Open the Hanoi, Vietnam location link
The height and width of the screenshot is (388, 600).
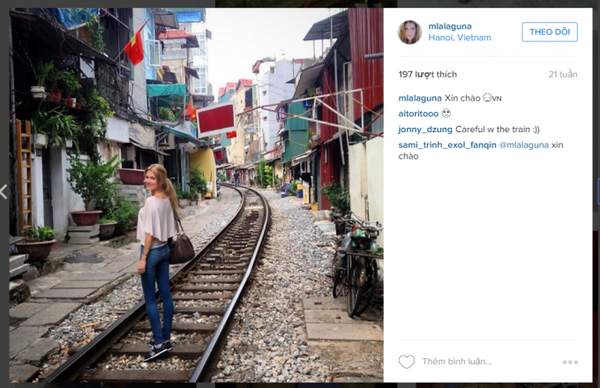460,37
